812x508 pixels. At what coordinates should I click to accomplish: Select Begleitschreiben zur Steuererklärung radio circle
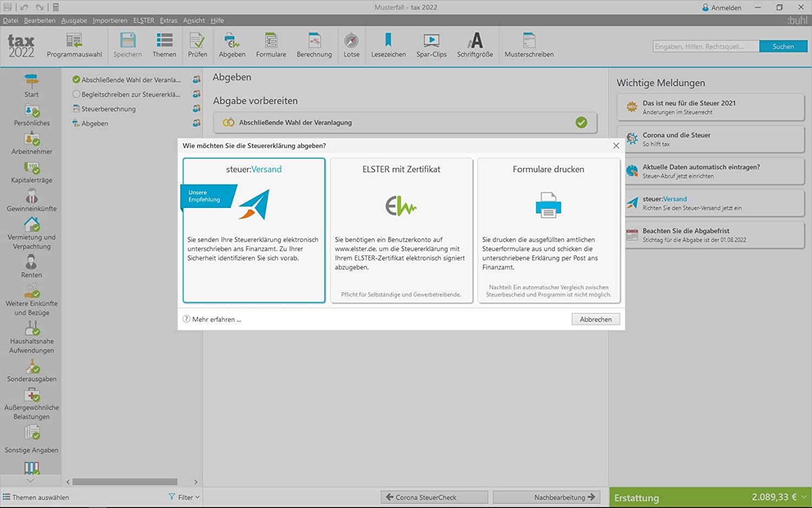pos(76,94)
